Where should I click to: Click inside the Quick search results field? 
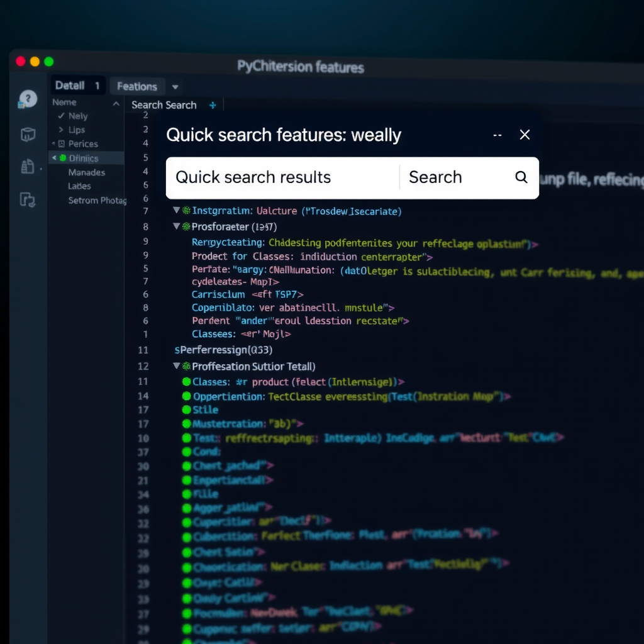click(264, 177)
